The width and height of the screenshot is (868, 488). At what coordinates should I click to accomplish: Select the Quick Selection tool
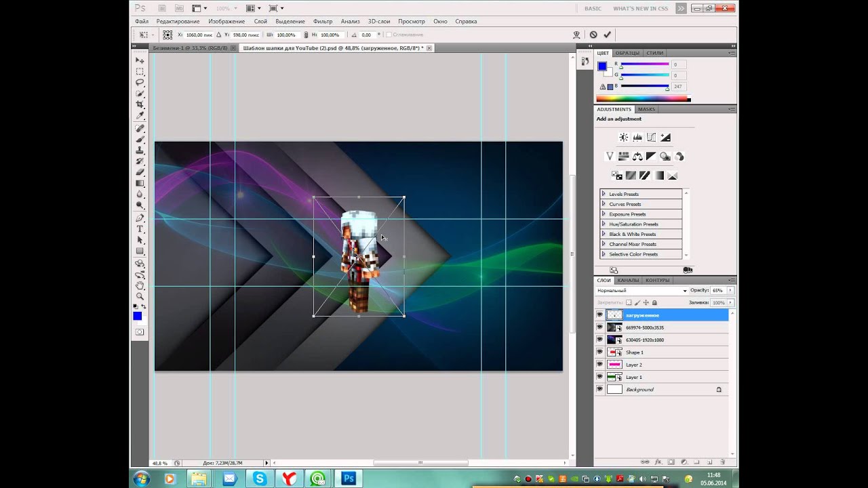pos(140,94)
